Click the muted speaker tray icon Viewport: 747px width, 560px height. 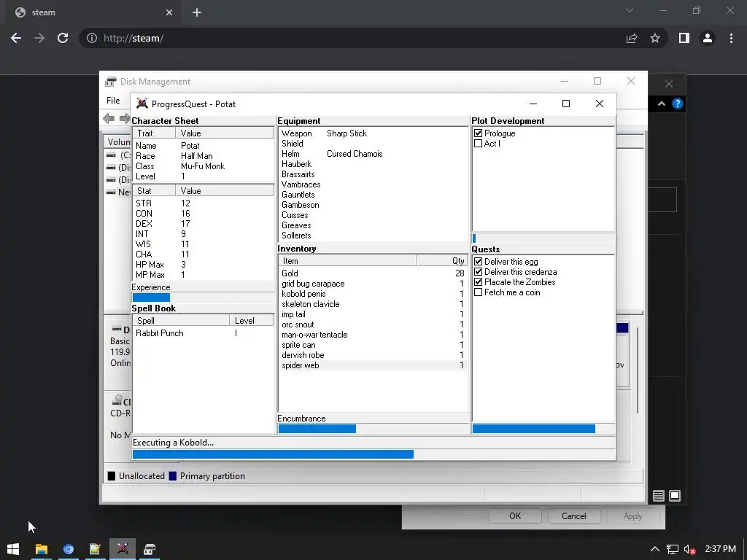click(689, 549)
